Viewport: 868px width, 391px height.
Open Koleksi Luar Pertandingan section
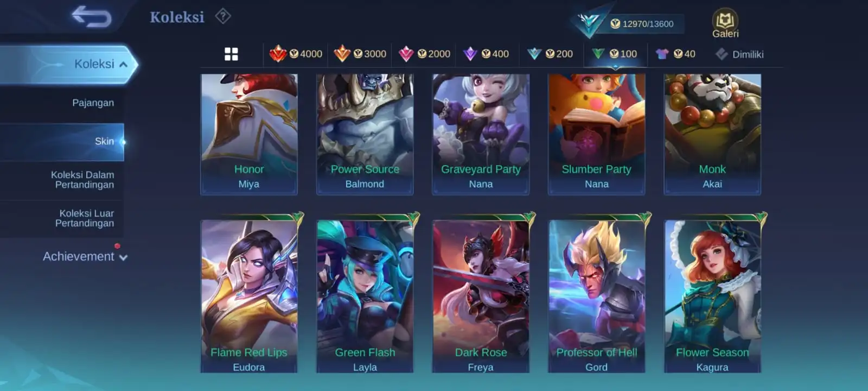(x=85, y=218)
